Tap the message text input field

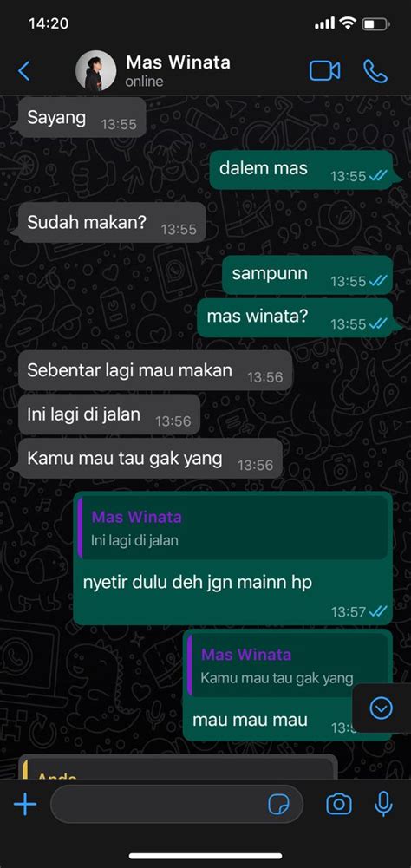click(x=177, y=804)
